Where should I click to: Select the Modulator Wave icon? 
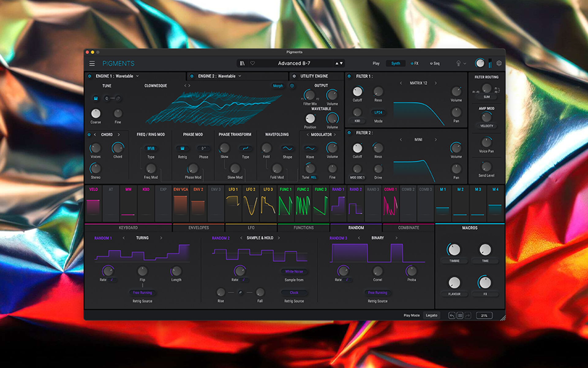(310, 148)
